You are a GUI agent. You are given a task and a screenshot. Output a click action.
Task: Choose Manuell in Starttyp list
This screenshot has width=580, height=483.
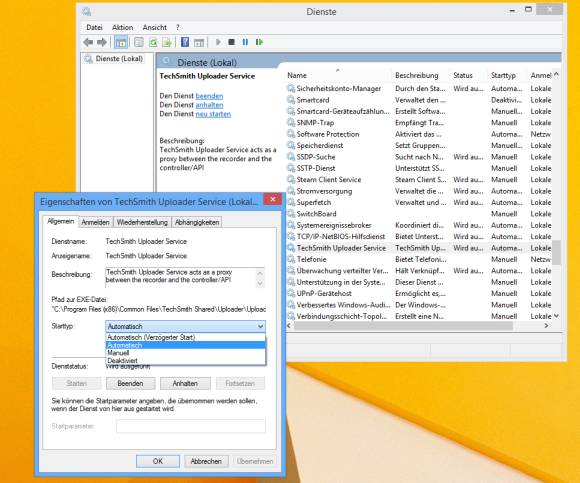coord(185,353)
